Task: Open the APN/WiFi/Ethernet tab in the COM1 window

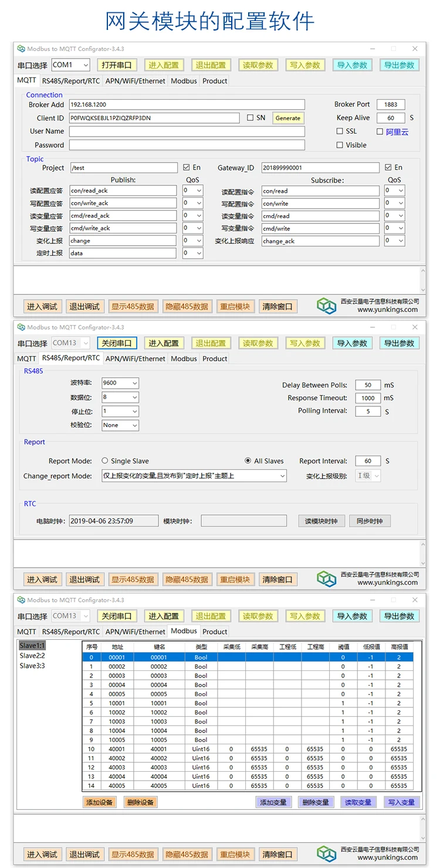Action: pos(136,81)
